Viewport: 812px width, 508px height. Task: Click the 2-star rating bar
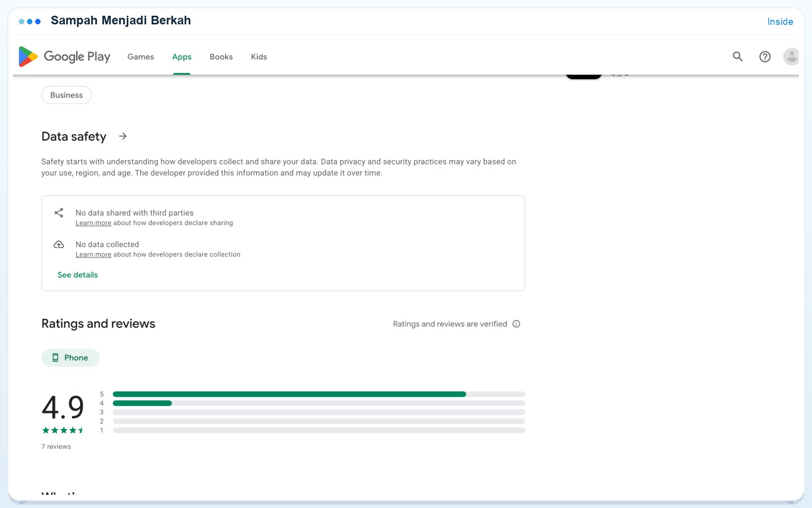click(319, 421)
